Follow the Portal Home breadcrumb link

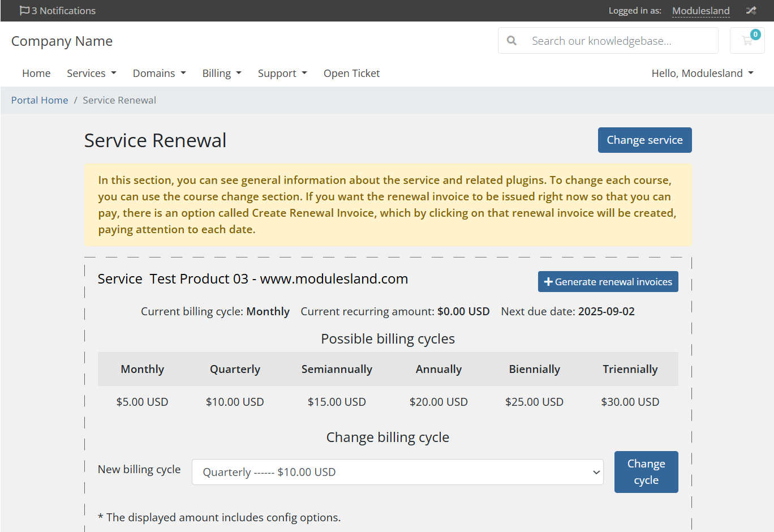tap(40, 100)
